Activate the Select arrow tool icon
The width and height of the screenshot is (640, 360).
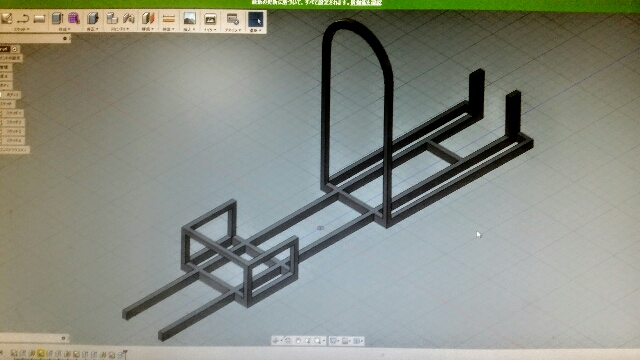point(256,19)
